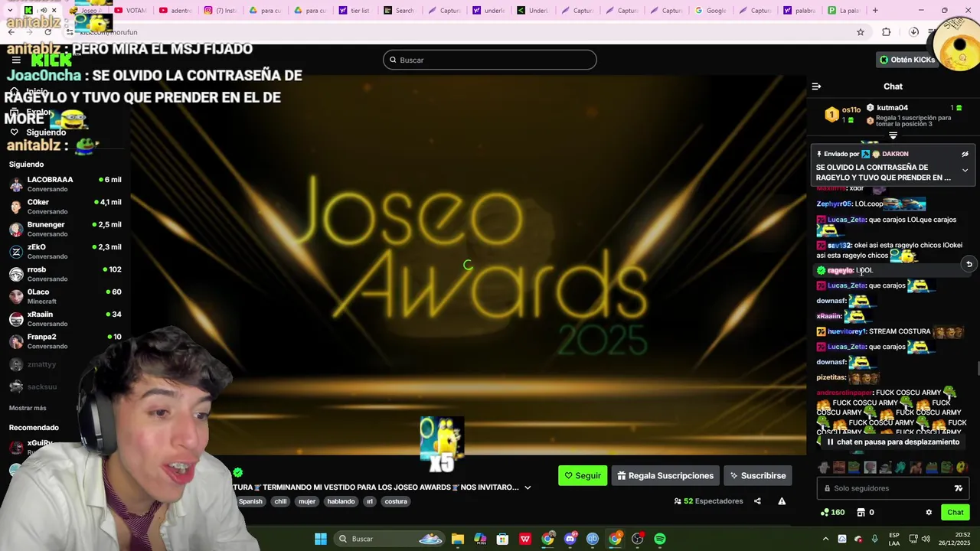This screenshot has width=980, height=551.
Task: Bookmark page with star icon
Action: click(861, 32)
